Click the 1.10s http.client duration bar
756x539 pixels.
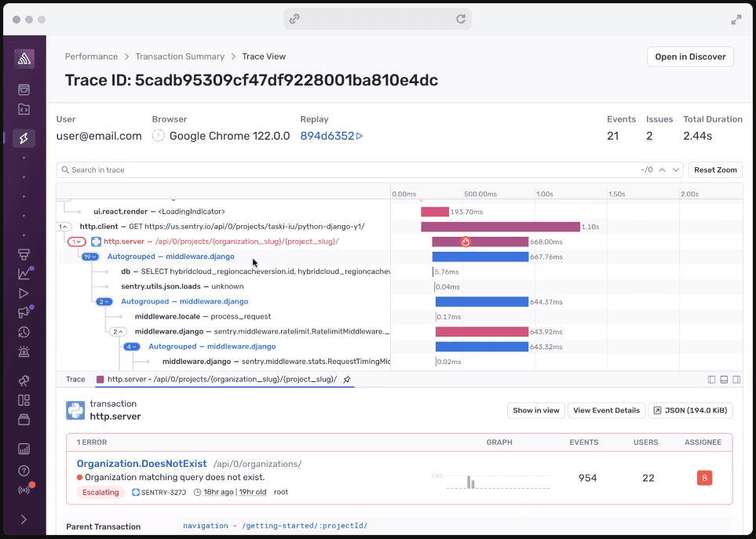pos(500,227)
